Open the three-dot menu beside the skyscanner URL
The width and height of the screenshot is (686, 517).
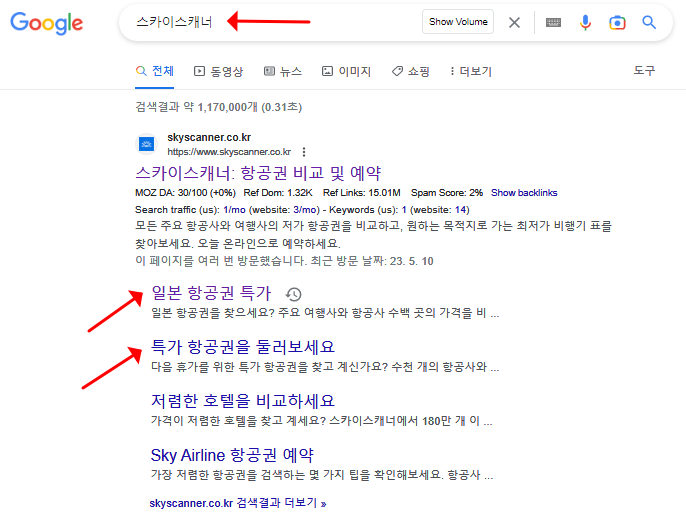(304, 152)
